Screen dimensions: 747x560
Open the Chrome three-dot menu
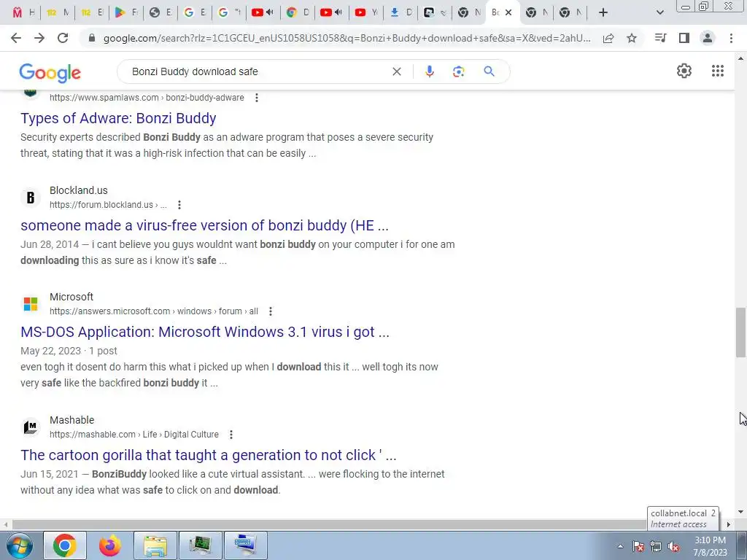point(731,38)
